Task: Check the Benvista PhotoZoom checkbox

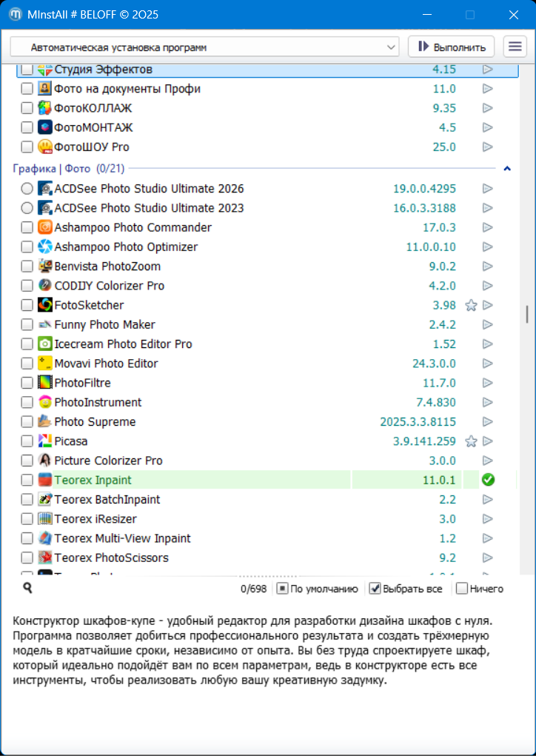Action: click(27, 267)
